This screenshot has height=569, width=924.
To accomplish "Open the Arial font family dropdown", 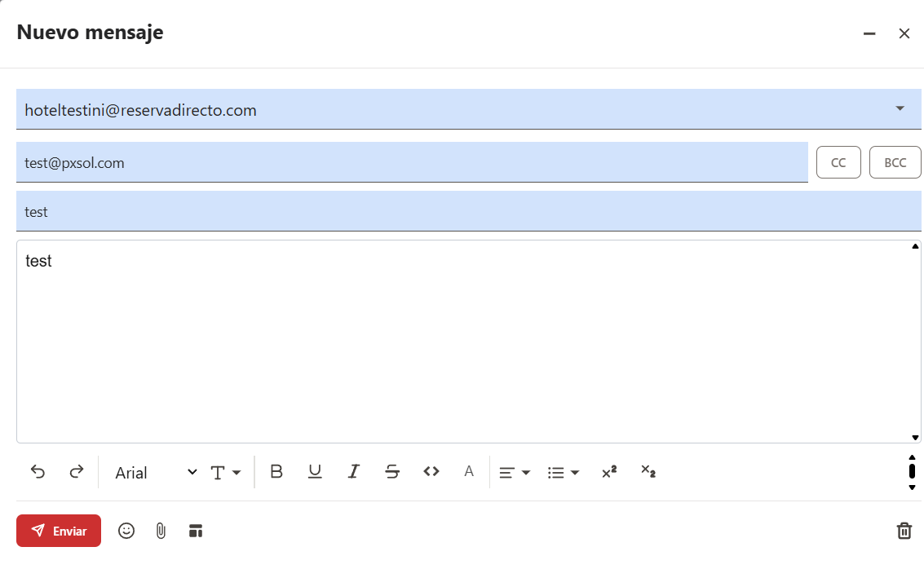I will coord(156,473).
